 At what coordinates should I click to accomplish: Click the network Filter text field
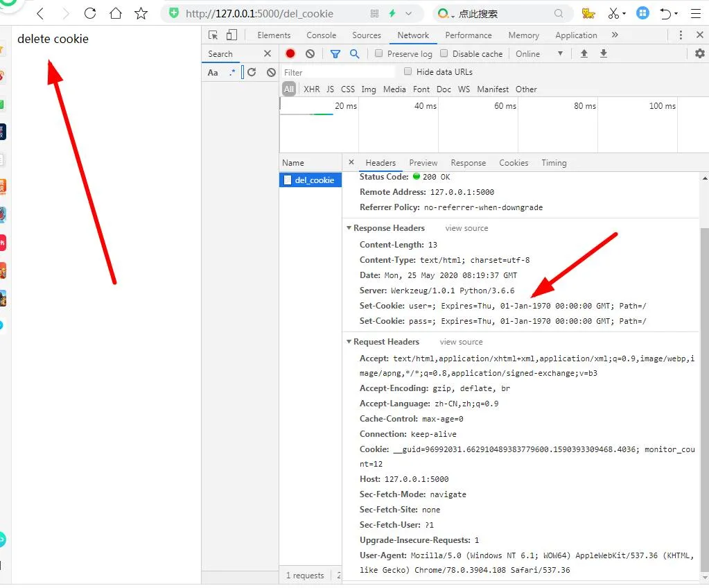336,72
